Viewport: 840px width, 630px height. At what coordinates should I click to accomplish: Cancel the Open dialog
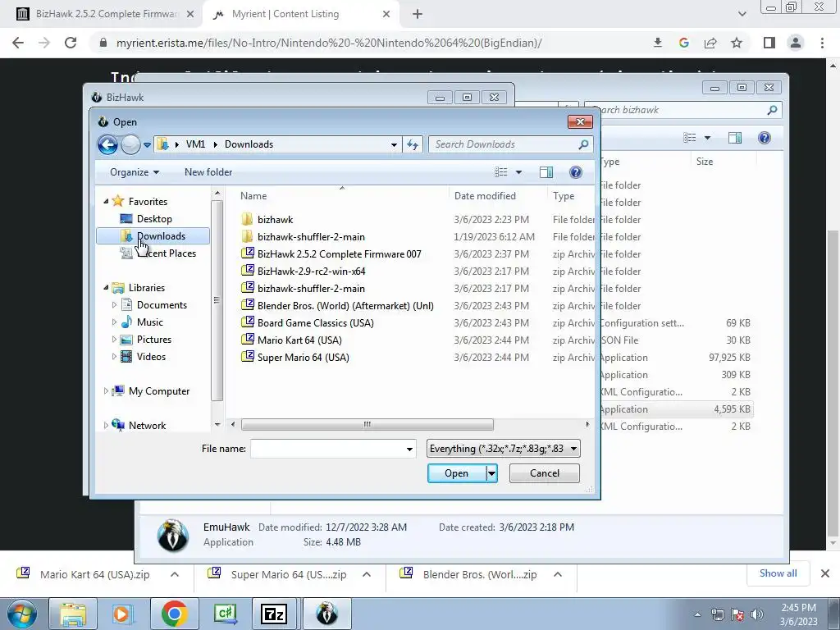545,473
